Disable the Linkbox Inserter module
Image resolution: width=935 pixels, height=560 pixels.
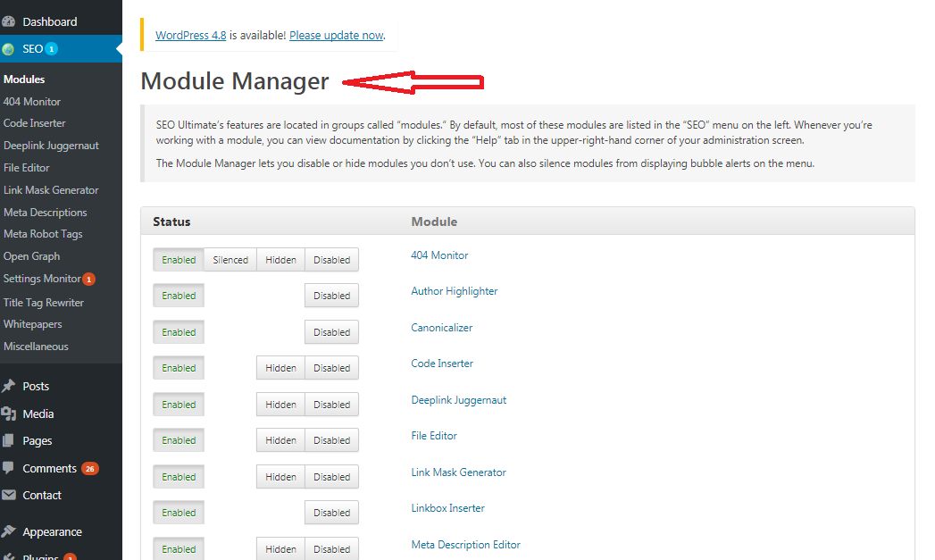click(x=331, y=513)
